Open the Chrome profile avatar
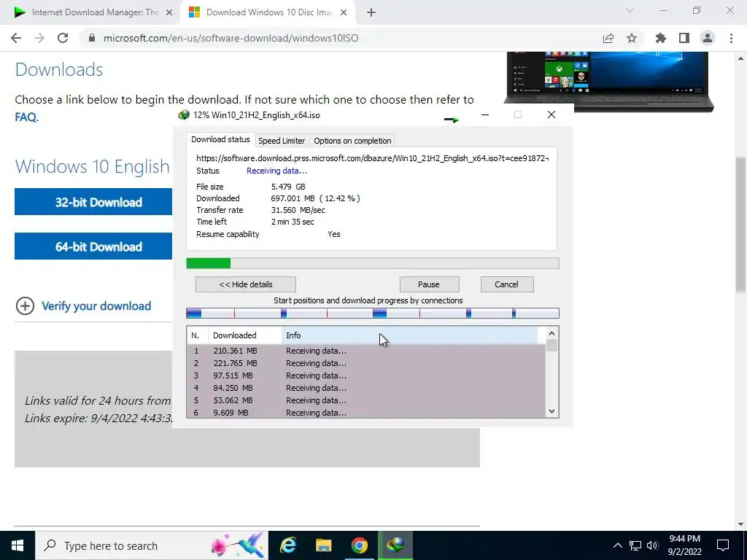 [x=708, y=38]
